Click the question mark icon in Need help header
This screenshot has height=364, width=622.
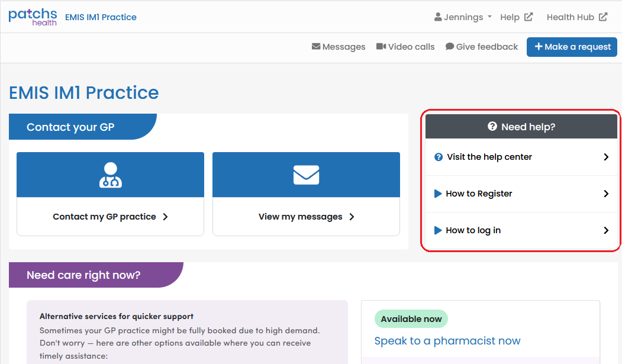[492, 126]
